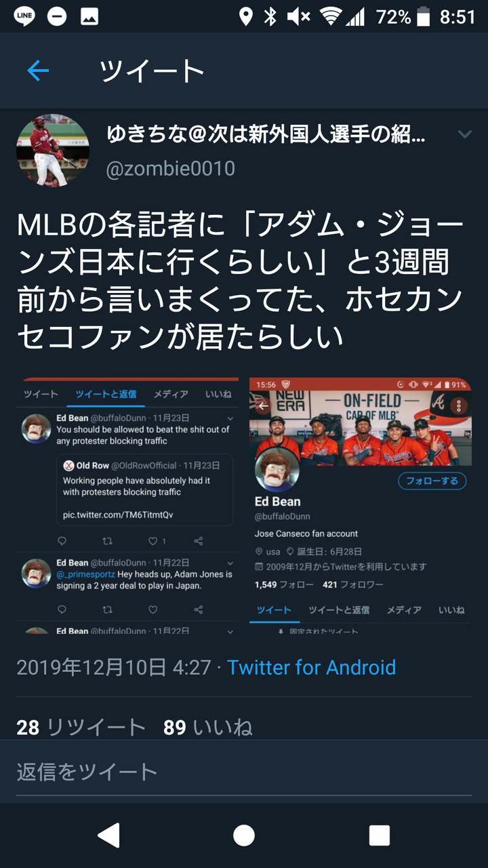Open the zombie0010 profile avatar

pos(53,151)
